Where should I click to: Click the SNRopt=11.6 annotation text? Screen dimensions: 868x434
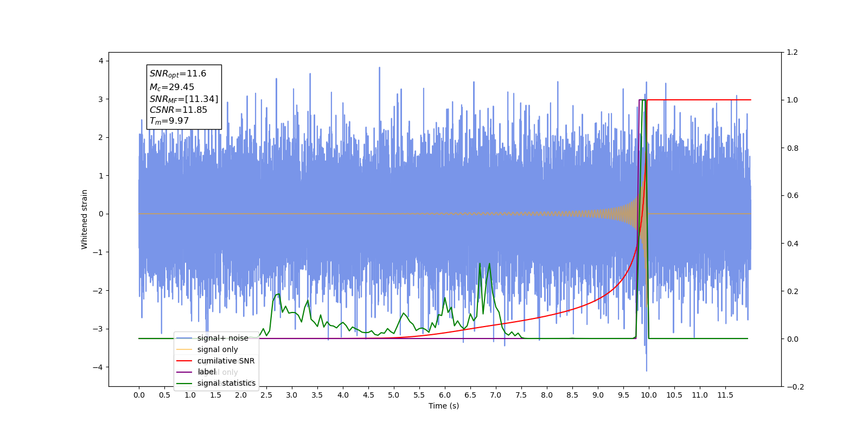point(178,74)
